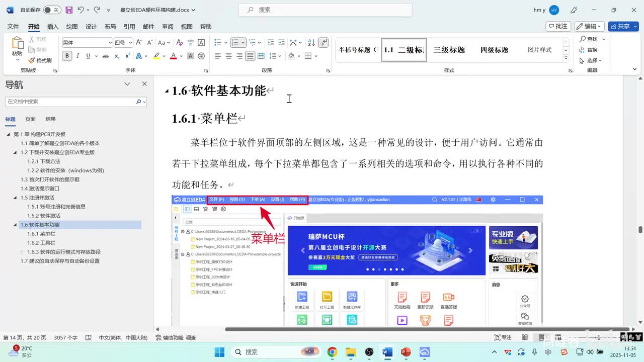Collapse the 第 1 章 构建PCB开发板 heading

9,134
